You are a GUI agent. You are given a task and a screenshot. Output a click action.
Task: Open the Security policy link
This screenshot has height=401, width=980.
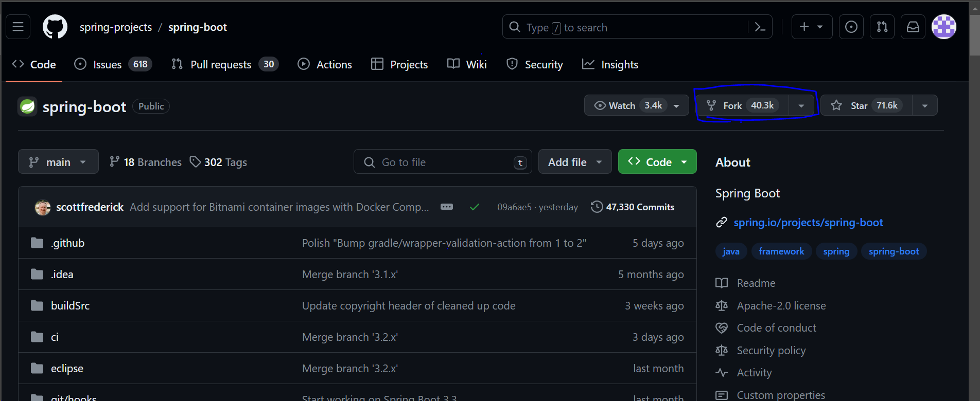pyautogui.click(x=761, y=350)
